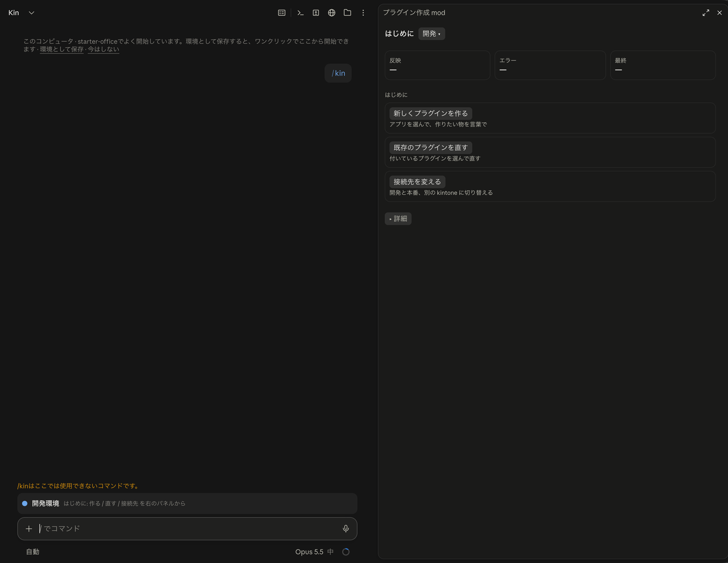The width and height of the screenshot is (728, 563).
Task: Click the 環境として保存 link
Action: coord(61,49)
